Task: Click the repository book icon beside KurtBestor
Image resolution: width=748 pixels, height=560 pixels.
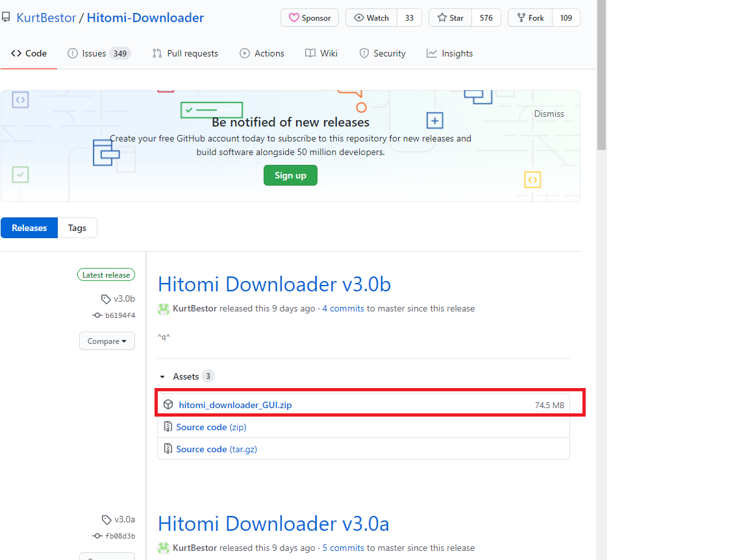Action: (6, 18)
